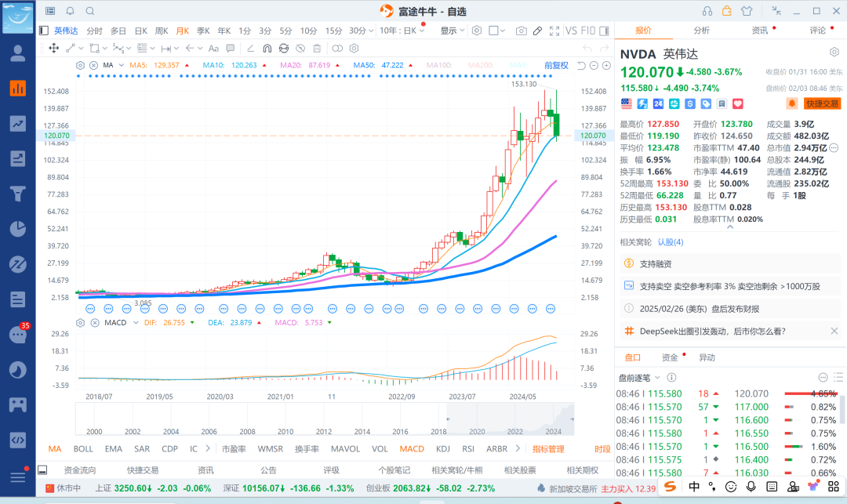Viewport: 847px width, 504px height.
Task: Toggle magnet snap mode for drawings
Action: pyautogui.click(x=267, y=48)
